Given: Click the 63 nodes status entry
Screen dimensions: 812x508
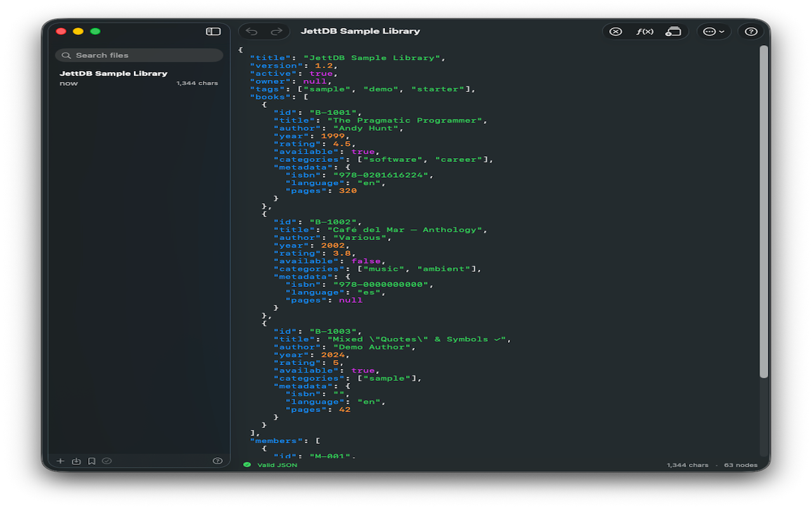Looking at the screenshot, I should 741,465.
